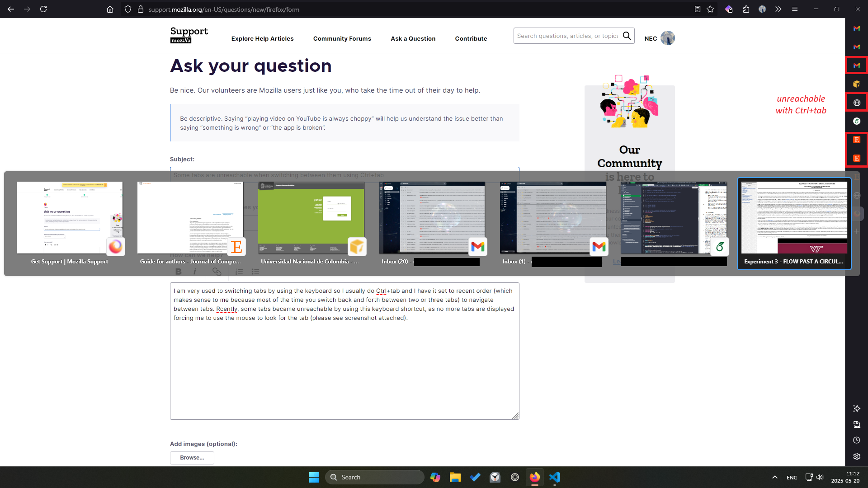Open the Firefox home page button
This screenshot has width=868, height=488.
point(110,9)
